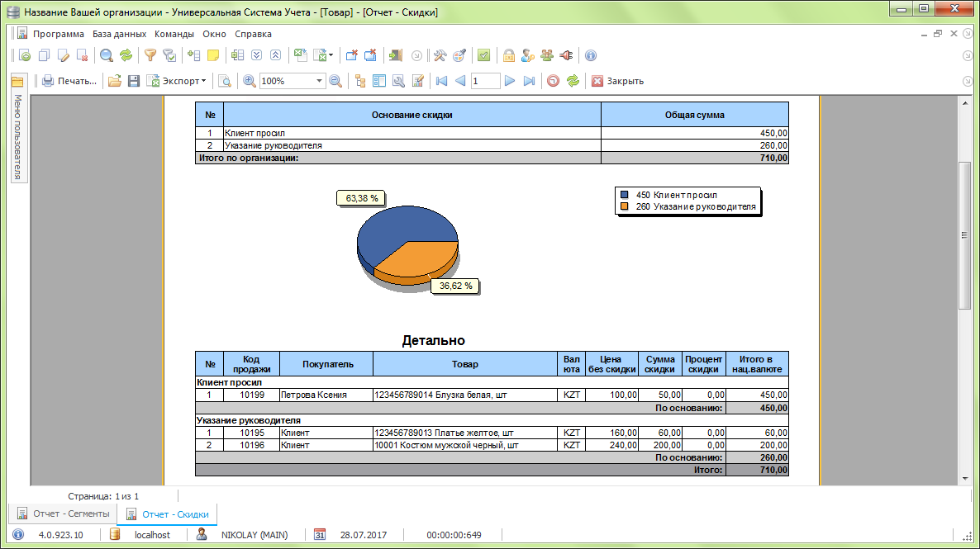Click the save floppy disk icon
Viewport: 980px width, 549px height.
[134, 81]
